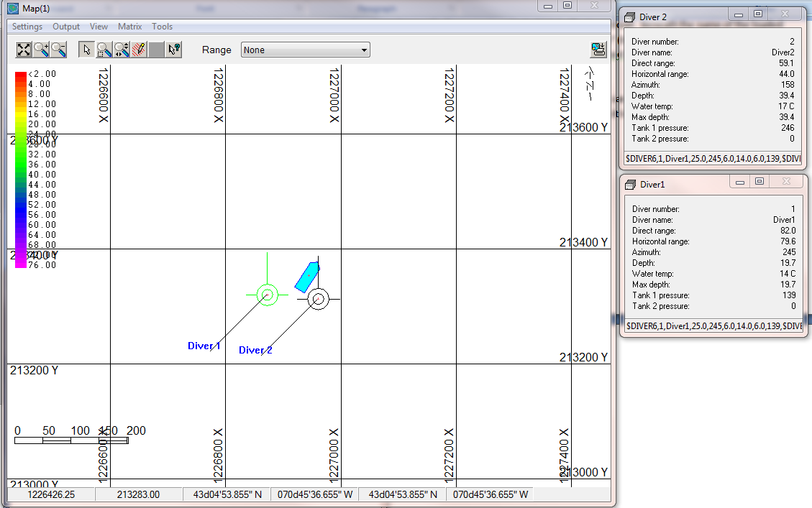Click the color depth legend bar
The image size is (812, 508).
point(21,170)
